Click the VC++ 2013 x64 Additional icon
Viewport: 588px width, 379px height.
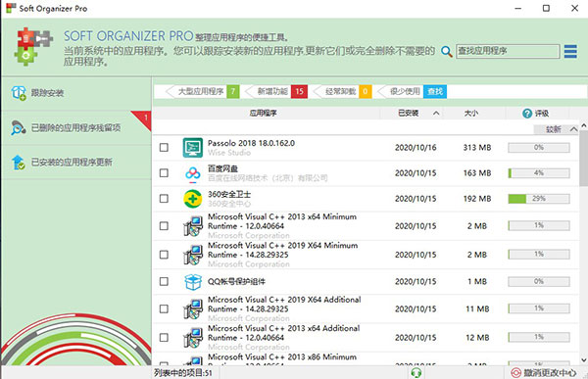(193, 338)
